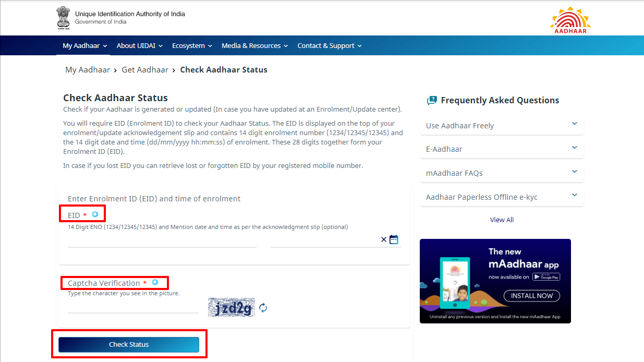Click 'Type the character you see' hint
The width and height of the screenshot is (644, 362).
point(124,293)
